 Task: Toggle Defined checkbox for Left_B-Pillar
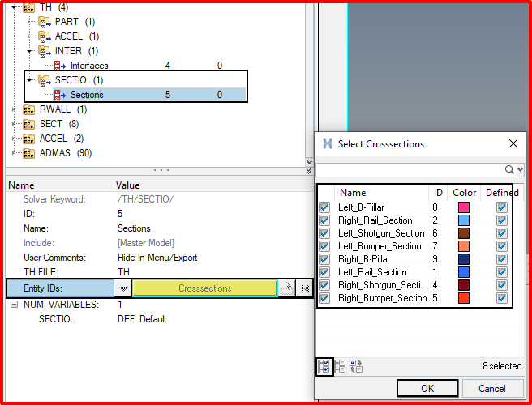pos(502,207)
